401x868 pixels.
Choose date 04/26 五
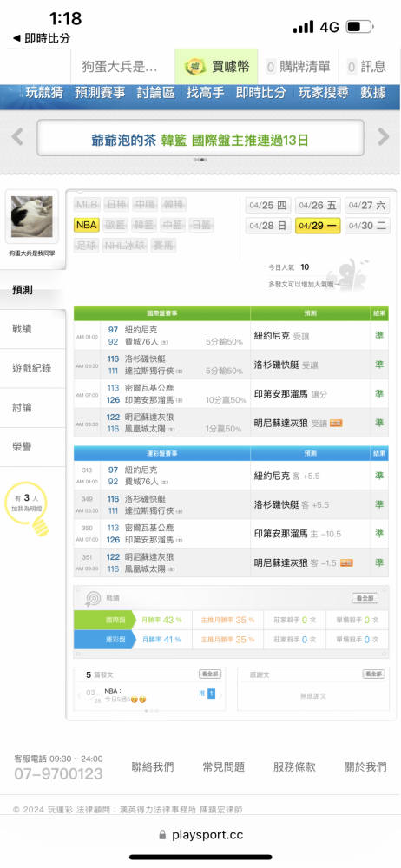tap(318, 206)
